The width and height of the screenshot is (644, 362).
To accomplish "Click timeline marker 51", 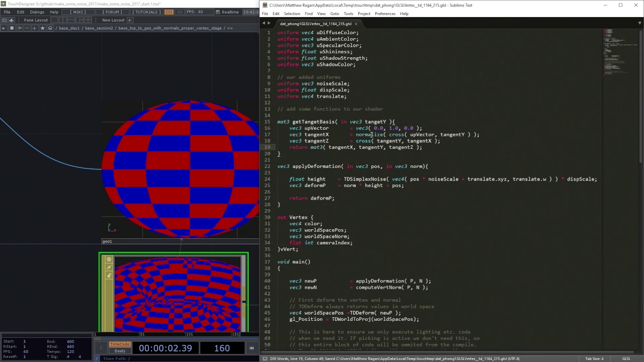I will [x=142, y=334].
